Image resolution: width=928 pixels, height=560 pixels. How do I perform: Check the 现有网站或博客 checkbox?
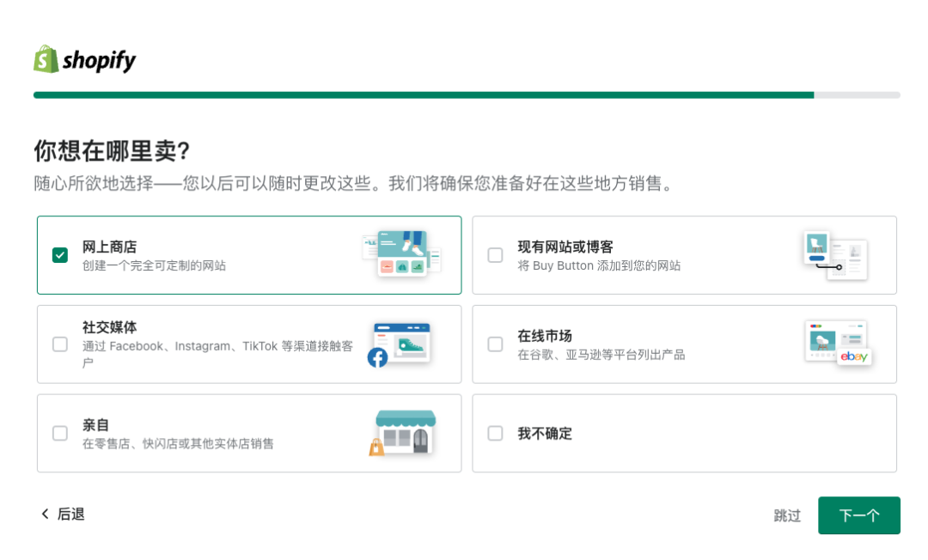[495, 254]
